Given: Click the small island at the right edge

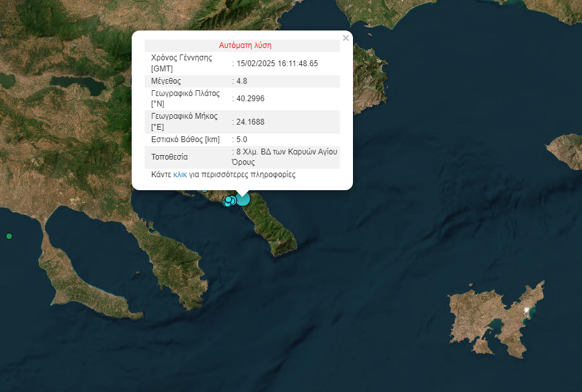Looking at the screenshot, I should (x=566, y=151).
